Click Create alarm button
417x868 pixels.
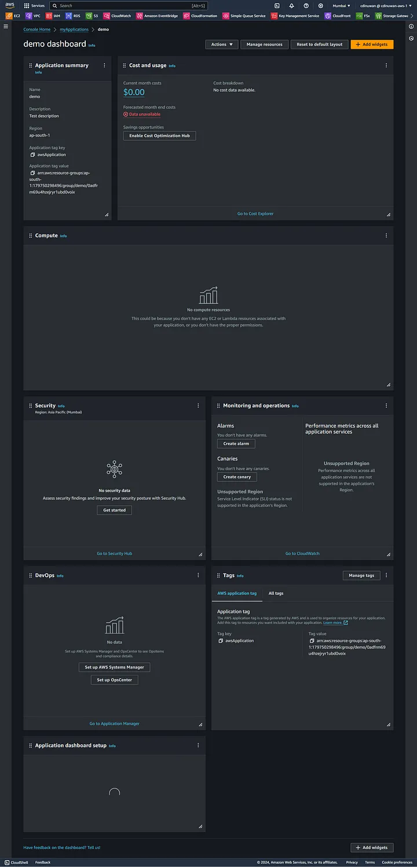(236, 444)
